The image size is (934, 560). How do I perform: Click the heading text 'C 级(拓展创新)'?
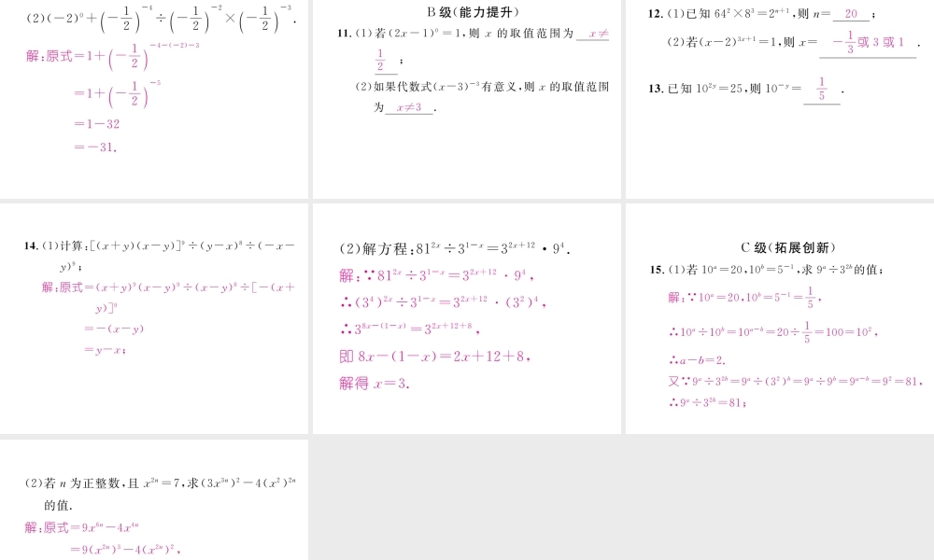click(788, 247)
